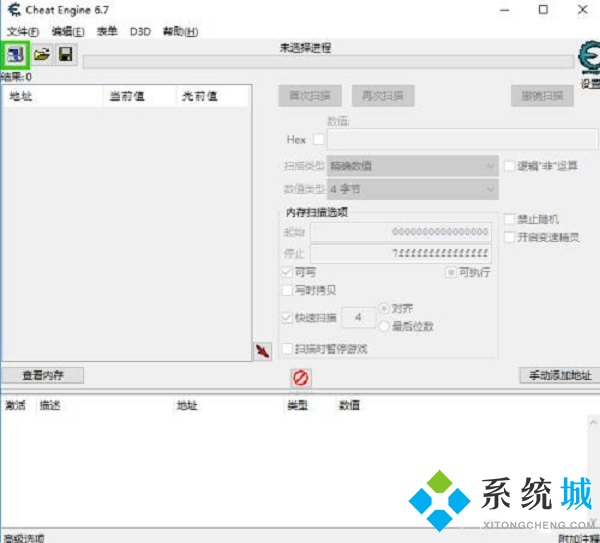The image size is (600, 543).
Task: Open the D3D menu
Action: coord(140,32)
